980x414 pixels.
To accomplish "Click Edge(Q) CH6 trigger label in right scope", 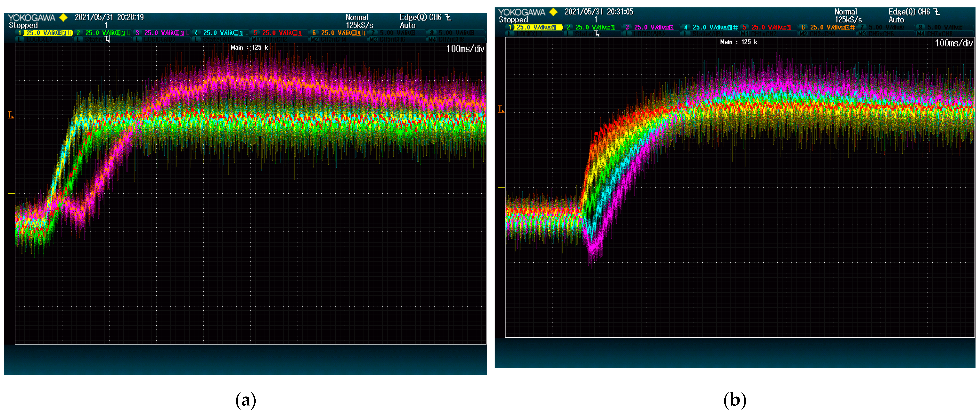I will 909,12.
